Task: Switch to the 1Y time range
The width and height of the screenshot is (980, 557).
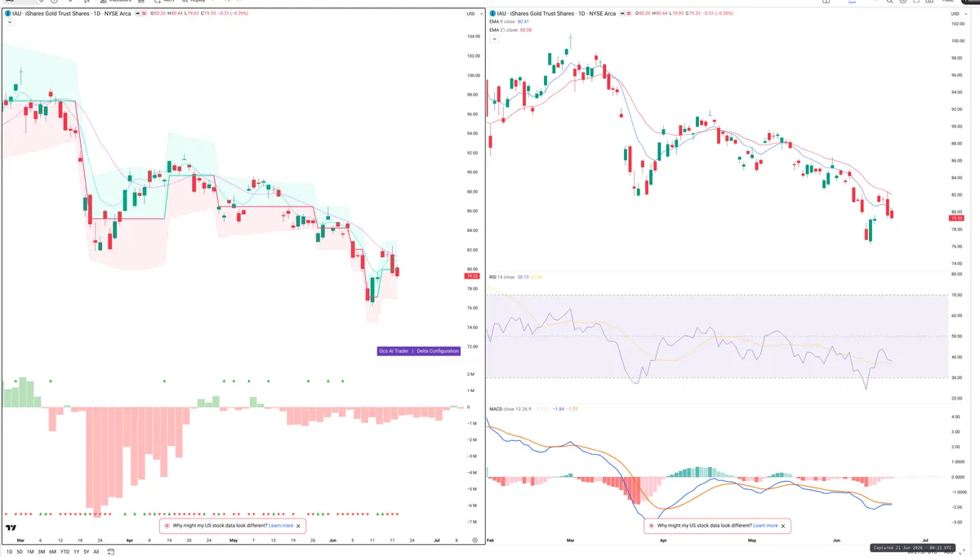Action: click(76, 551)
